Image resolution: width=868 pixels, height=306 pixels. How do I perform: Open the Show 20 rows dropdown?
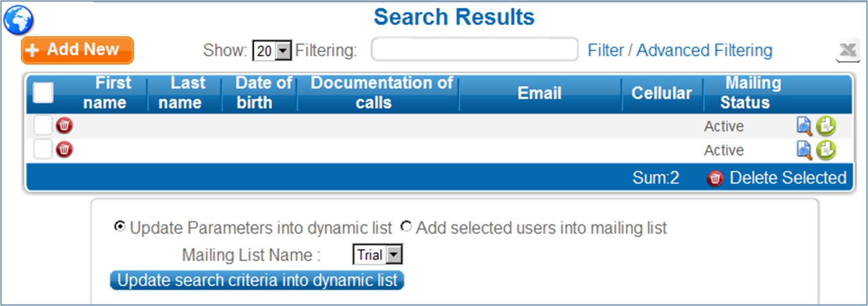click(x=272, y=50)
